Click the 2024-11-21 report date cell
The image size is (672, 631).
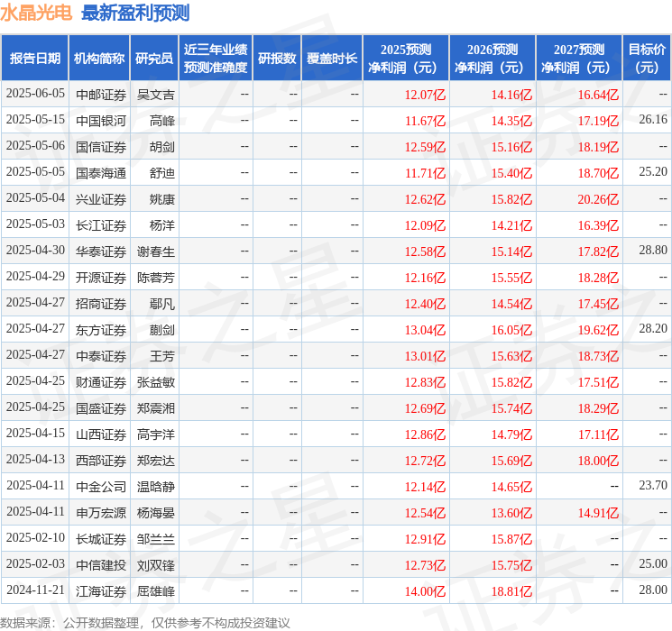point(35,591)
